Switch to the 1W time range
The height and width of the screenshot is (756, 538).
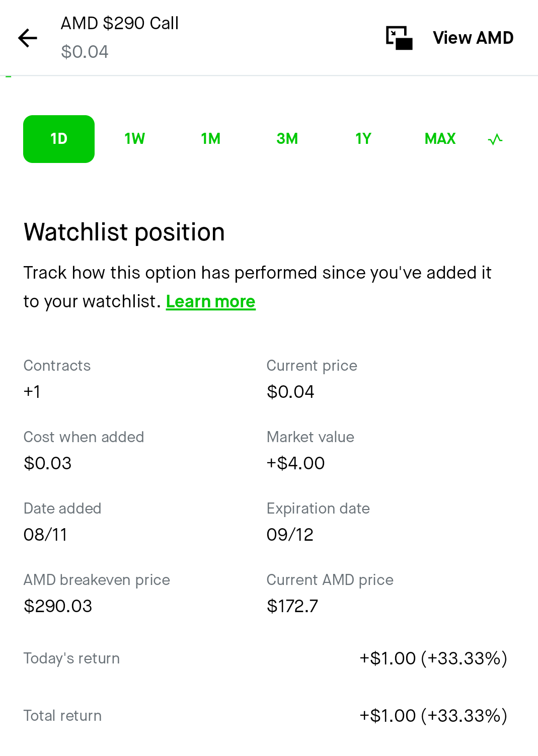pyautogui.click(x=135, y=139)
